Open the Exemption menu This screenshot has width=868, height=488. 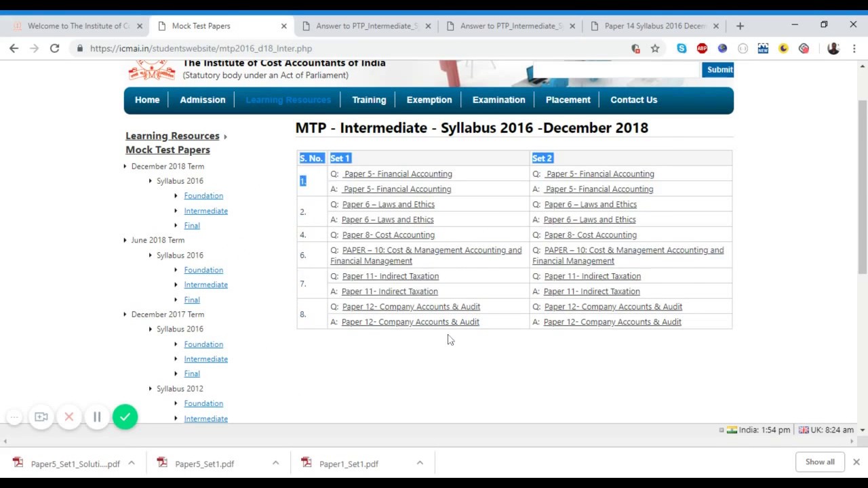[429, 100]
